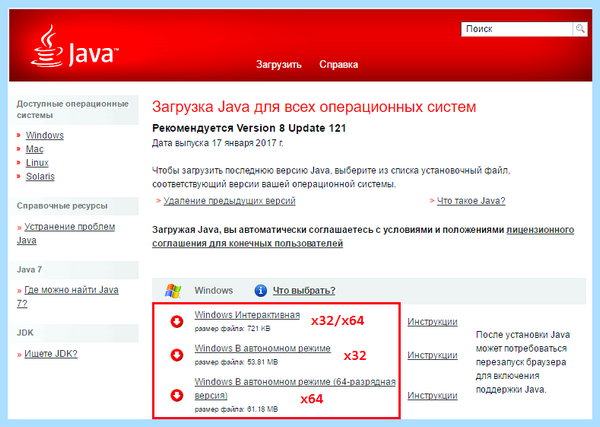Image resolution: width=600 pixels, height=427 pixels.
Task: Click red download arrow for Windows Интерактивная
Action: (177, 321)
